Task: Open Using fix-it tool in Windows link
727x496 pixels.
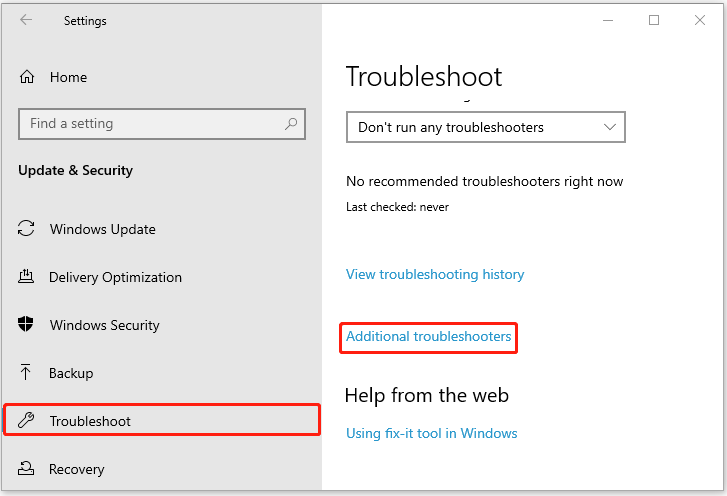Action: click(x=432, y=433)
